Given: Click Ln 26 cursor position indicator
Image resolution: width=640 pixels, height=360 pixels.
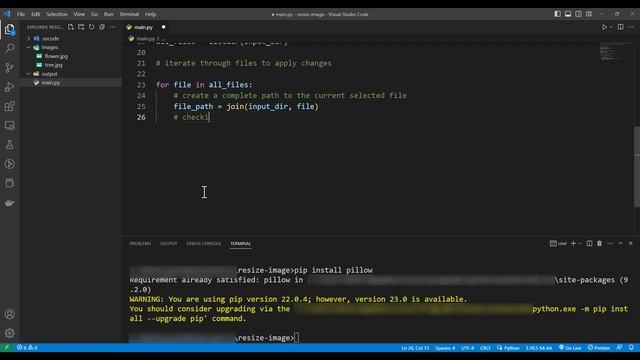Looking at the screenshot, I should [415, 348].
